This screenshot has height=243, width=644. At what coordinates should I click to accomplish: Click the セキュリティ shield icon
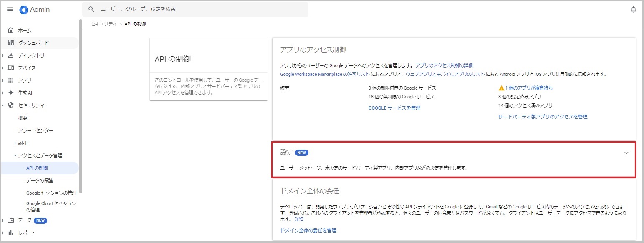pos(11,105)
